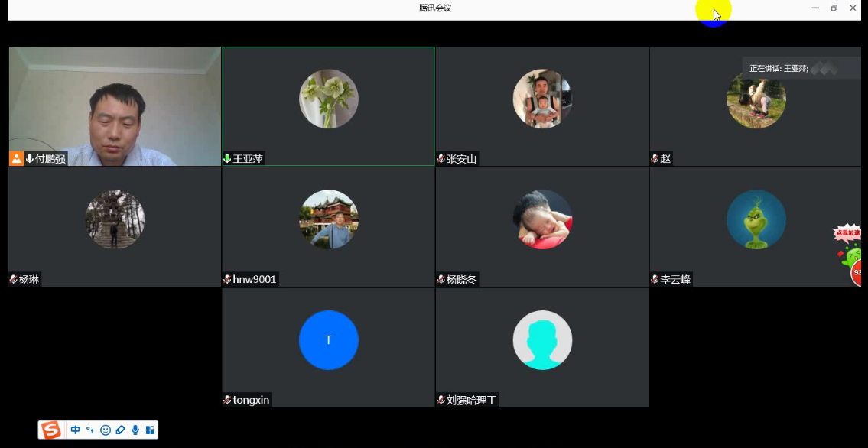Open the emoji panel in Sogou toolbar

[106, 430]
